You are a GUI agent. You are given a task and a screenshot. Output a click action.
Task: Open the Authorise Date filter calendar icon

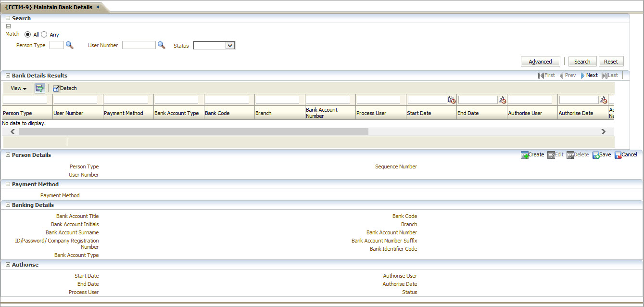[x=603, y=100]
